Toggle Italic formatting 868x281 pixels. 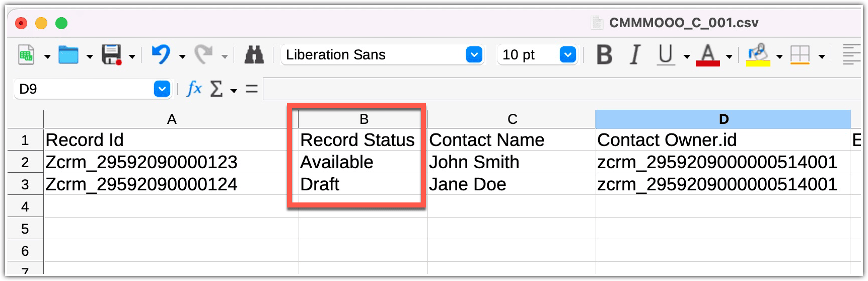click(635, 55)
